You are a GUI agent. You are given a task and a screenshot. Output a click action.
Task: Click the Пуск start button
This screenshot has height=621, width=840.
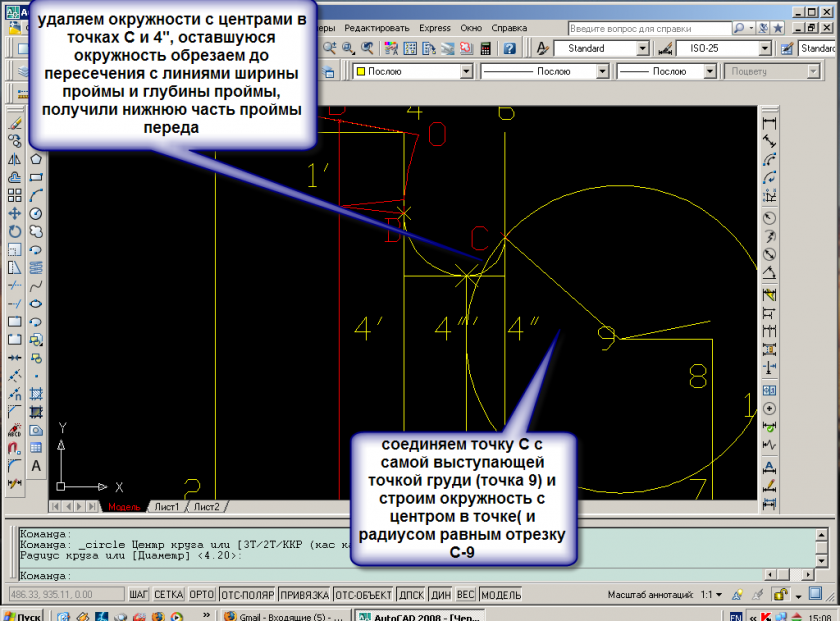(22, 615)
